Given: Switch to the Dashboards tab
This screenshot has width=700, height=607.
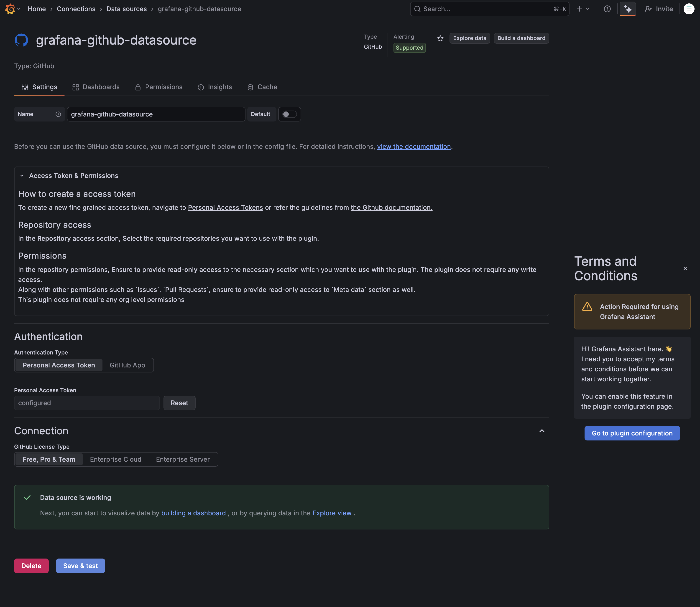Looking at the screenshot, I should tap(96, 87).
